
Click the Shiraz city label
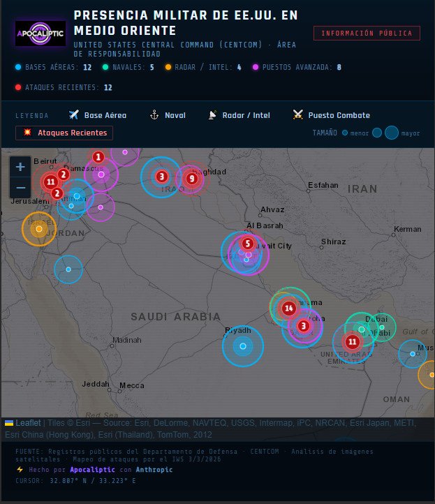pos(333,242)
